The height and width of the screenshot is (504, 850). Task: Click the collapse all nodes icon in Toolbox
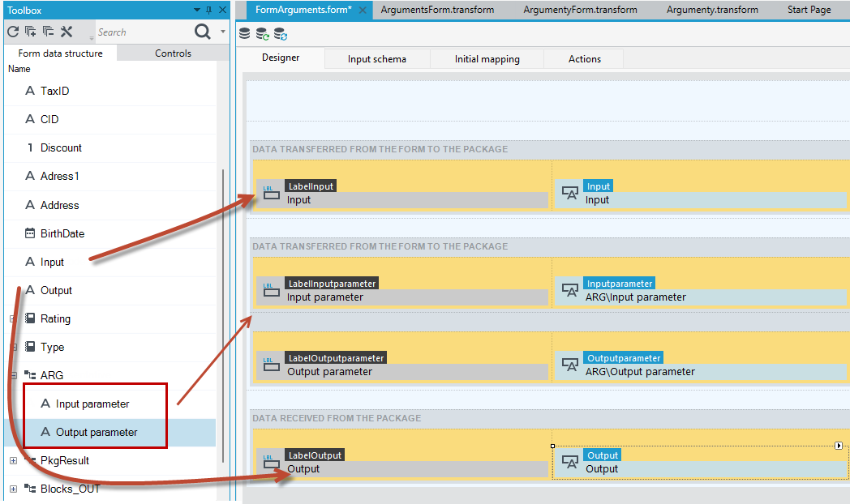coord(48,32)
